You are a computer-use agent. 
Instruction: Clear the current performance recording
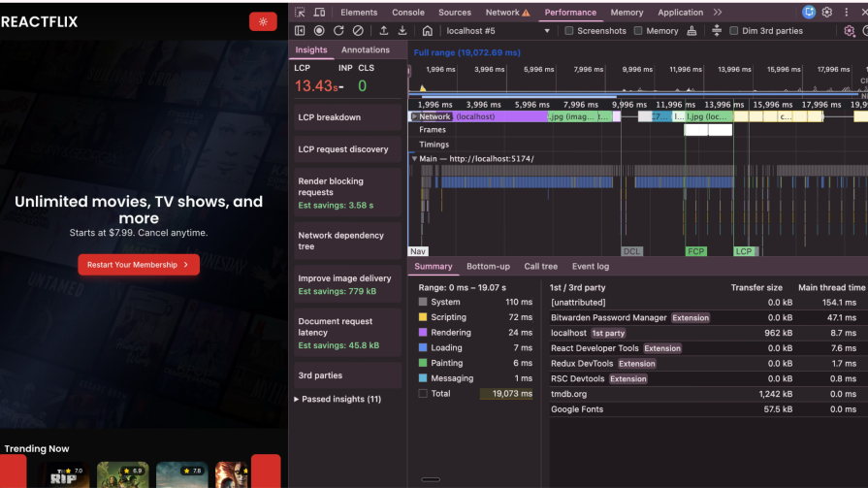click(x=358, y=31)
